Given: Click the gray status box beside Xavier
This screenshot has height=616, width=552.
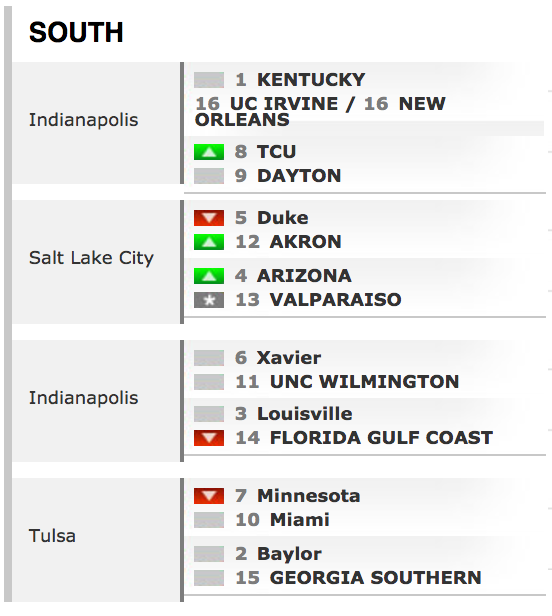Looking at the screenshot, I should (x=209, y=358).
